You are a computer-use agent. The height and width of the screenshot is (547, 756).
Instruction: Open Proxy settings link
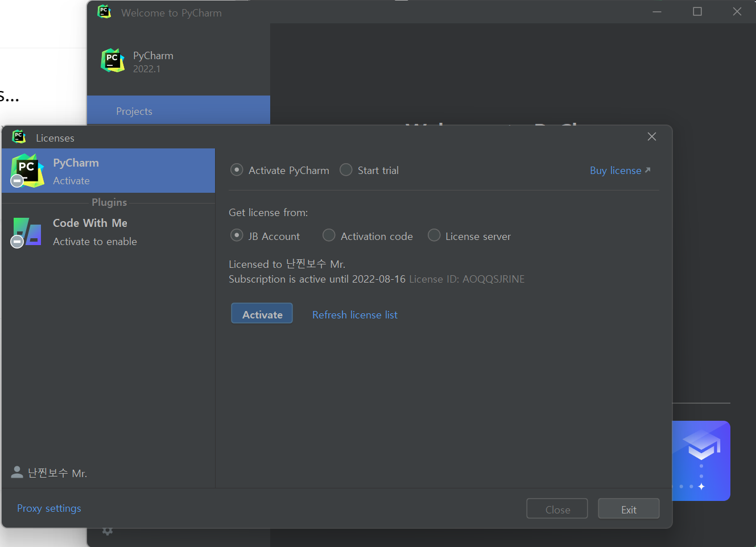[x=49, y=508]
